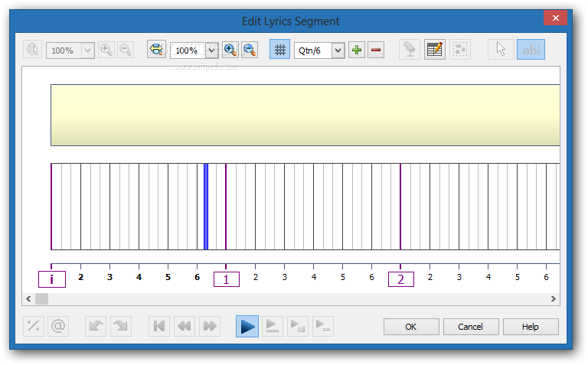The image size is (588, 365).
Task: Click the redo arrow icon
Action: pos(121,326)
